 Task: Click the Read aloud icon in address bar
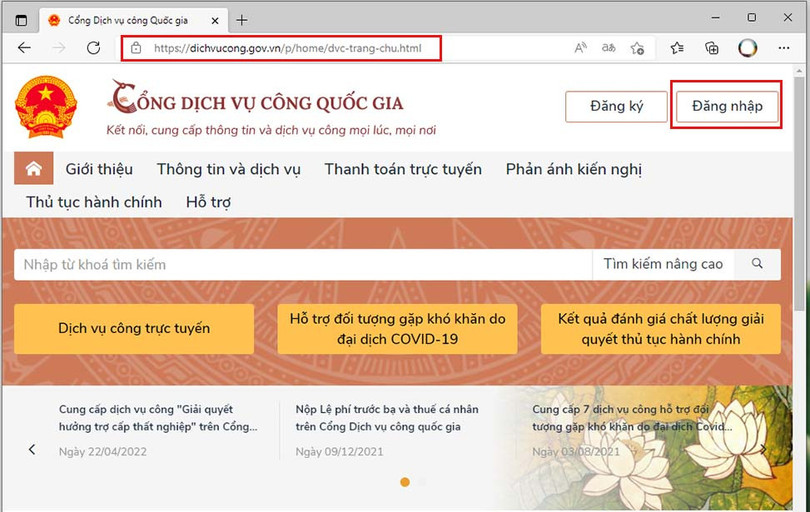(x=580, y=48)
